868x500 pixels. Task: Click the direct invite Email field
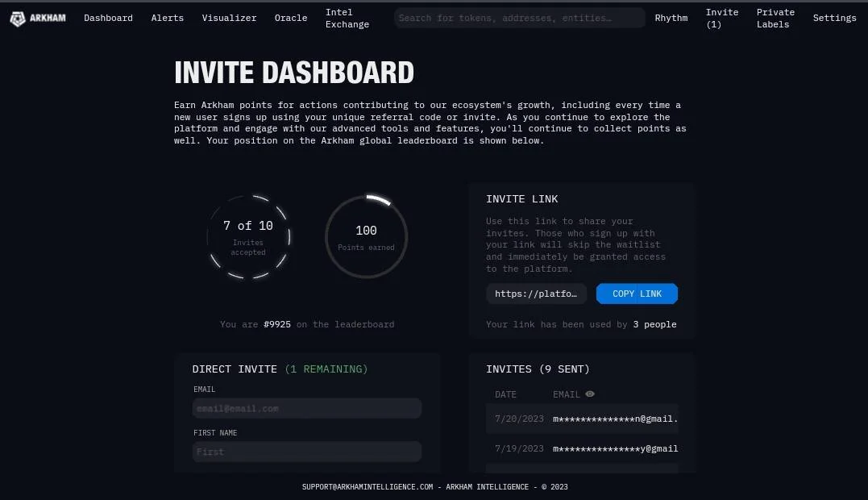pyautogui.click(x=307, y=408)
